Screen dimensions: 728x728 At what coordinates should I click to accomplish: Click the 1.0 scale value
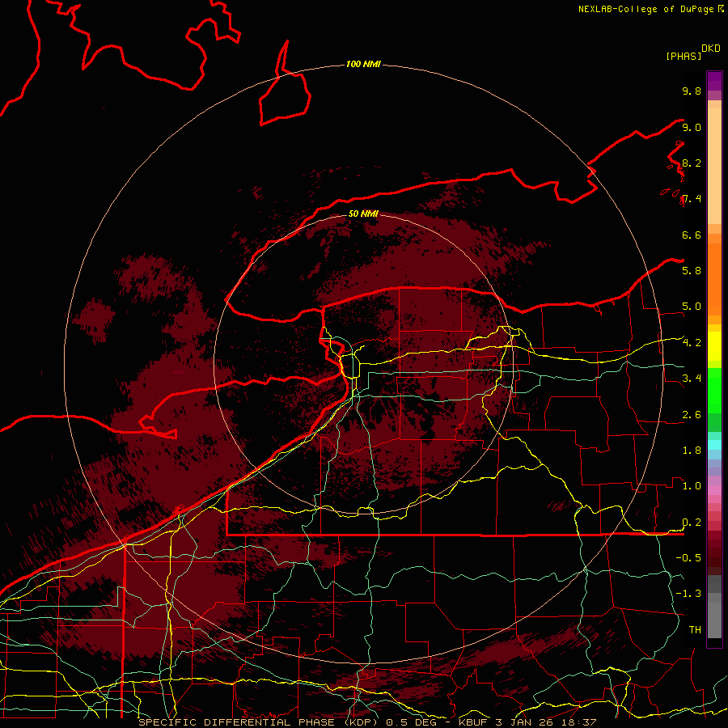click(692, 486)
